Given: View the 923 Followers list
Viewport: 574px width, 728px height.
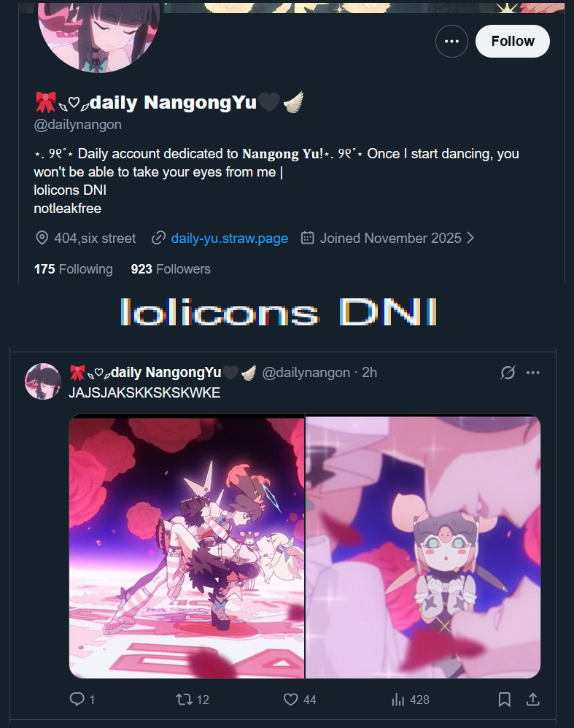Looking at the screenshot, I should pos(171,269).
